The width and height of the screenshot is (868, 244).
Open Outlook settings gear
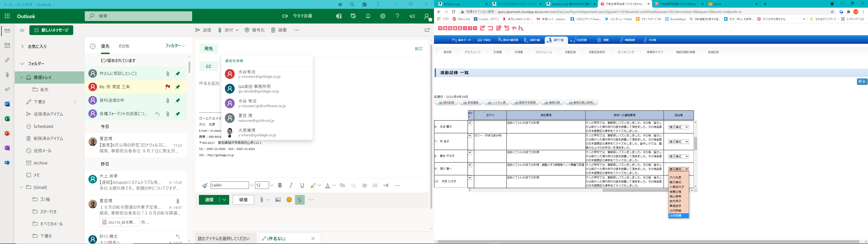click(383, 16)
